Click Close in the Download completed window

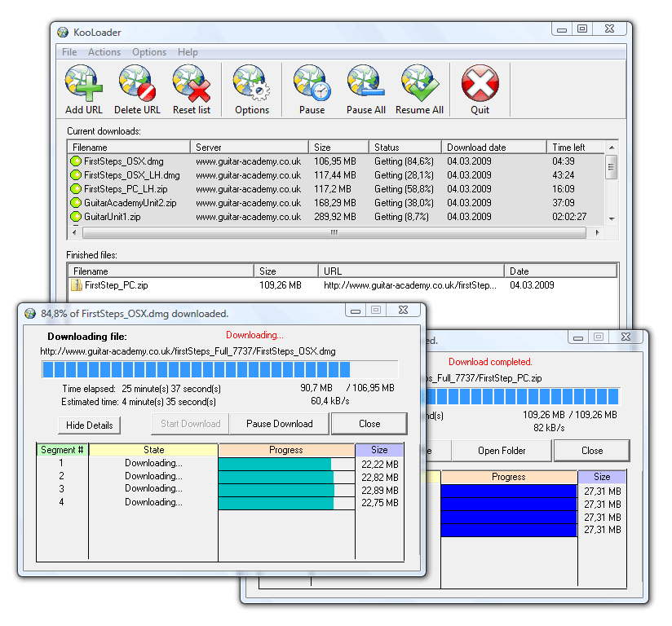point(592,451)
